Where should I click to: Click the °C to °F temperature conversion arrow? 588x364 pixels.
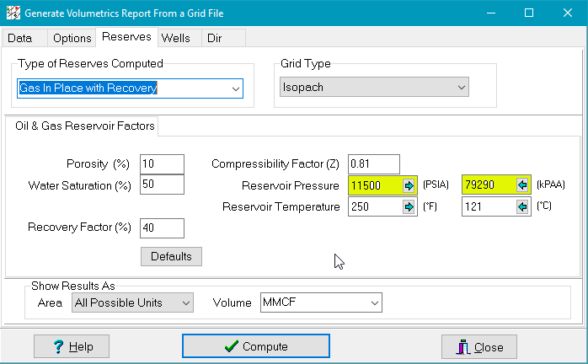[522, 207]
